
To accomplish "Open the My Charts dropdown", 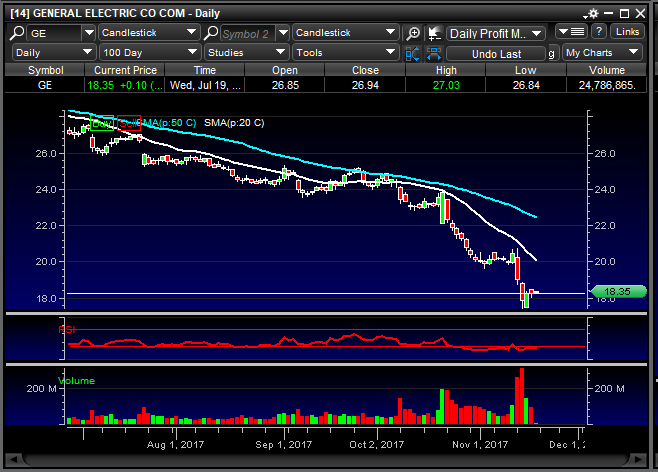I will (602, 53).
